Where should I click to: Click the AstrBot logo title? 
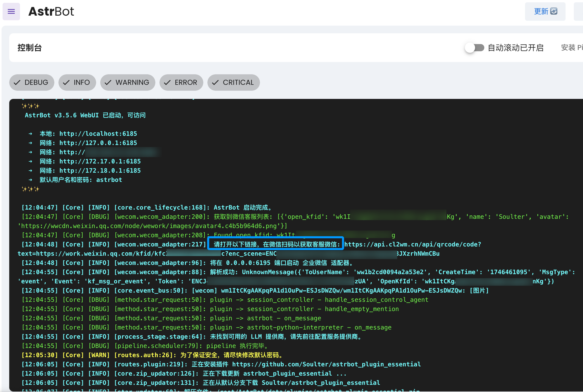51,11
